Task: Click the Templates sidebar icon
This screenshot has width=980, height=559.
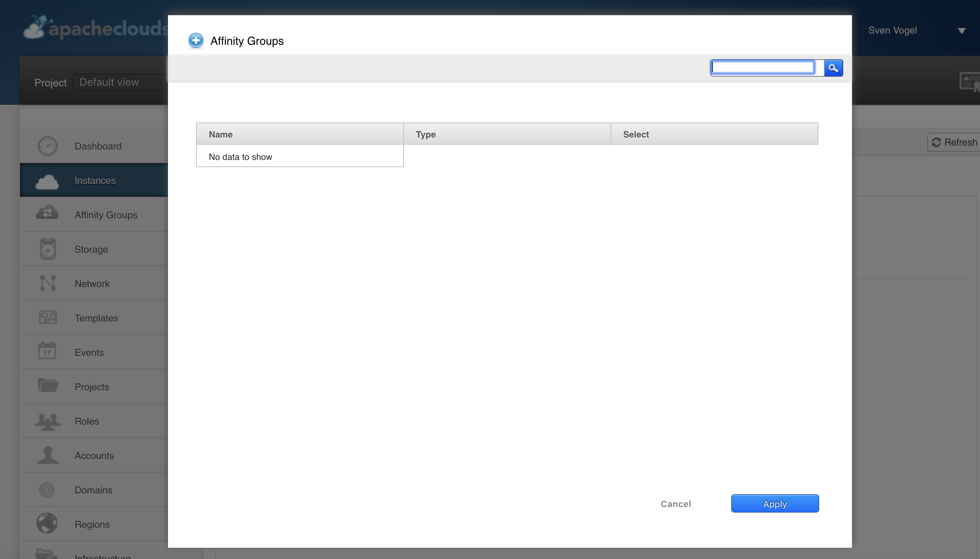Action: [x=48, y=317]
